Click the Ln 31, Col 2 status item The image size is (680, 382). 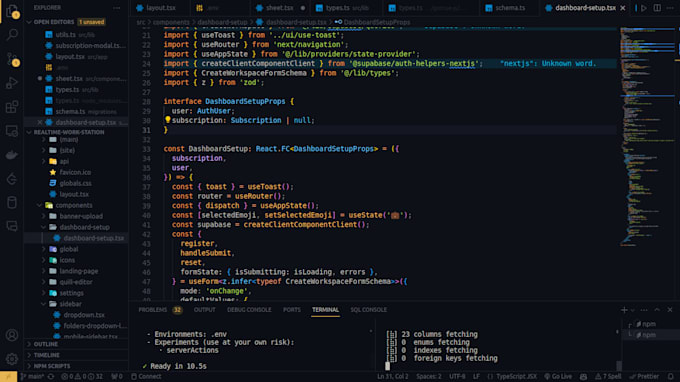pyautogui.click(x=392, y=376)
